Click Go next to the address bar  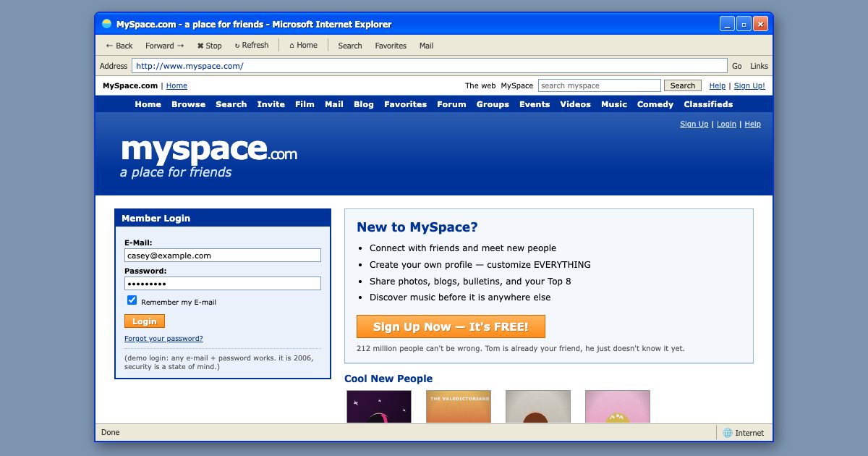click(x=737, y=66)
